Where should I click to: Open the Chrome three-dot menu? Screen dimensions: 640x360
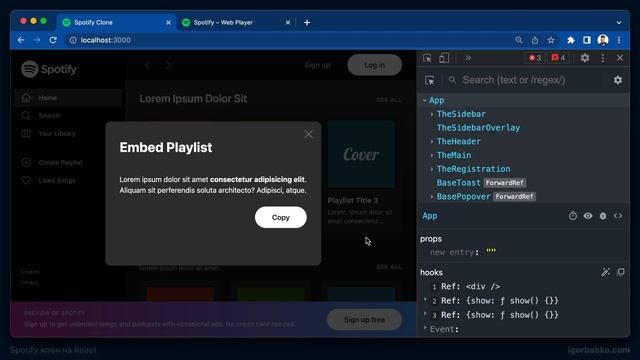(x=619, y=40)
